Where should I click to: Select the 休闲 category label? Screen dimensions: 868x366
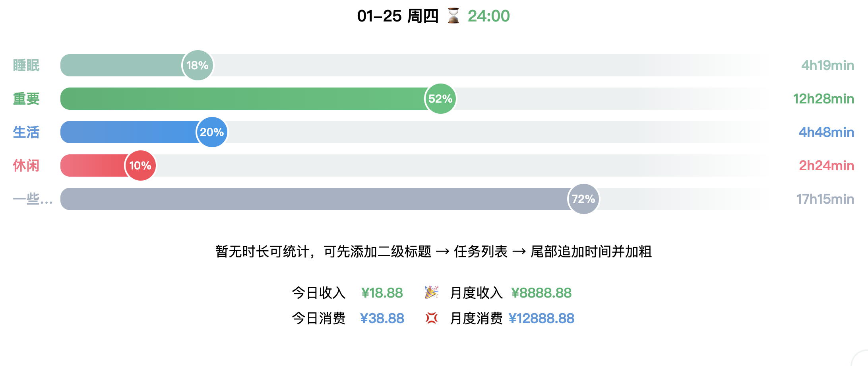[26, 165]
